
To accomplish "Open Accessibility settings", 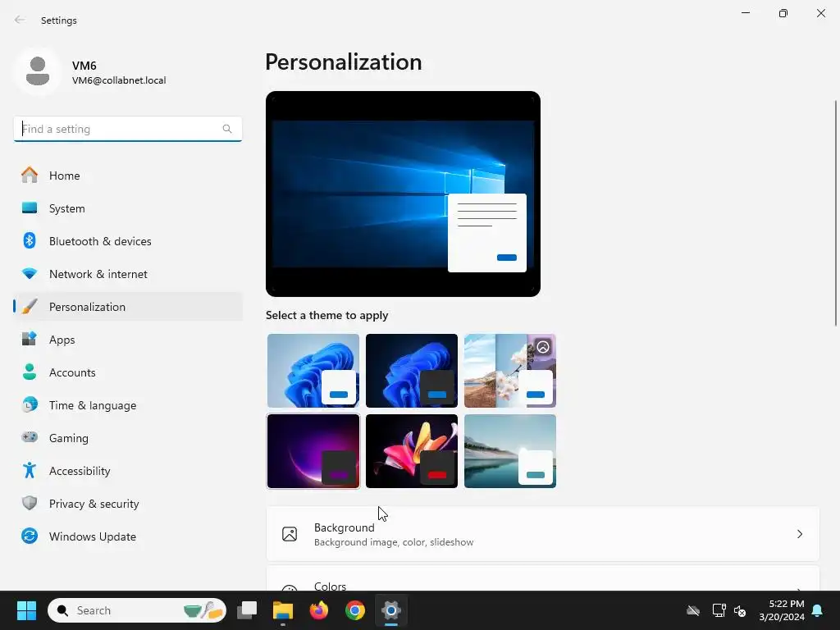I will (128, 470).
